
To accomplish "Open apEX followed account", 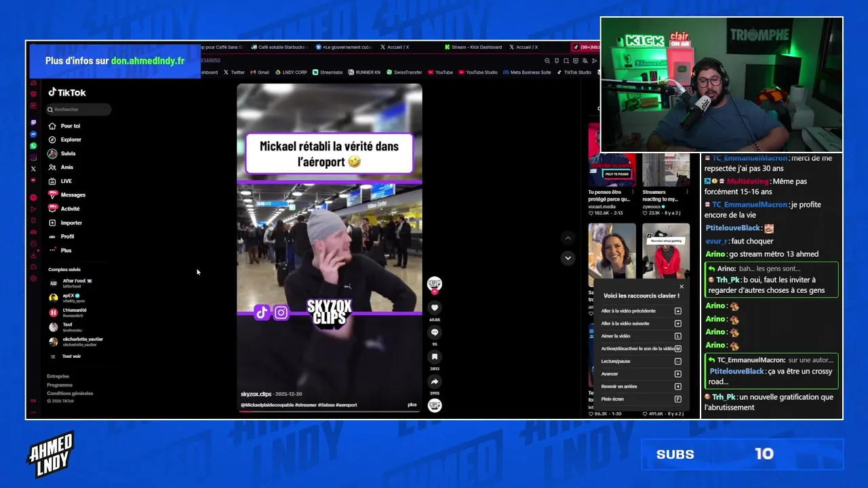I will (x=66, y=298).
